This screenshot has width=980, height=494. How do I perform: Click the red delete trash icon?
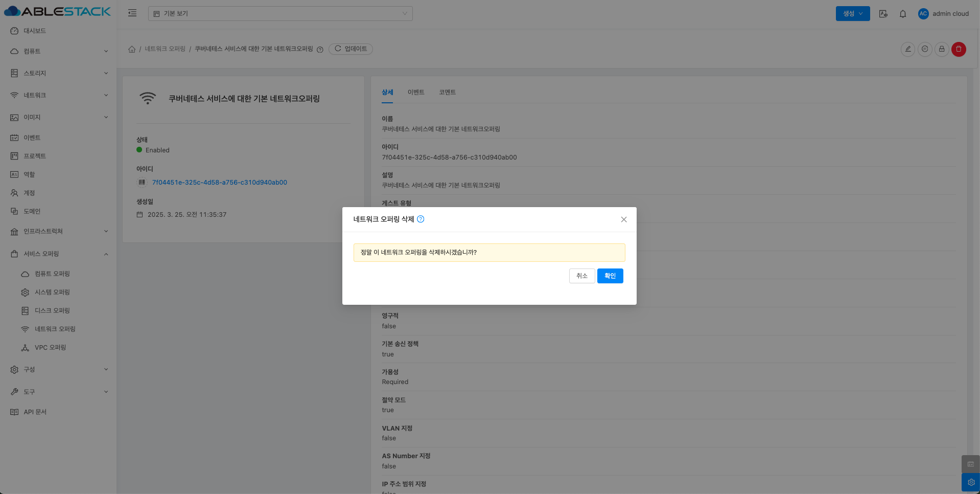[x=959, y=49]
